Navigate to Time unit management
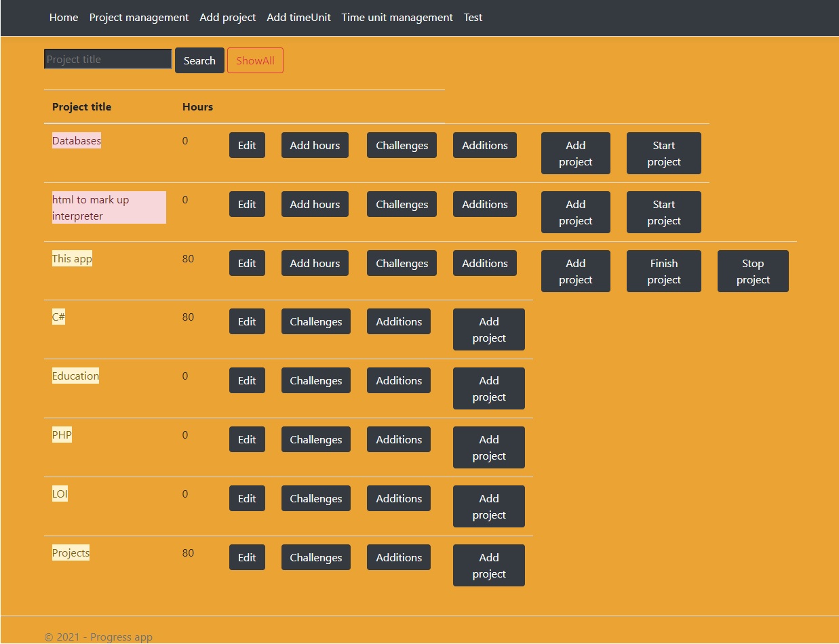This screenshot has width=839, height=644. [x=397, y=18]
